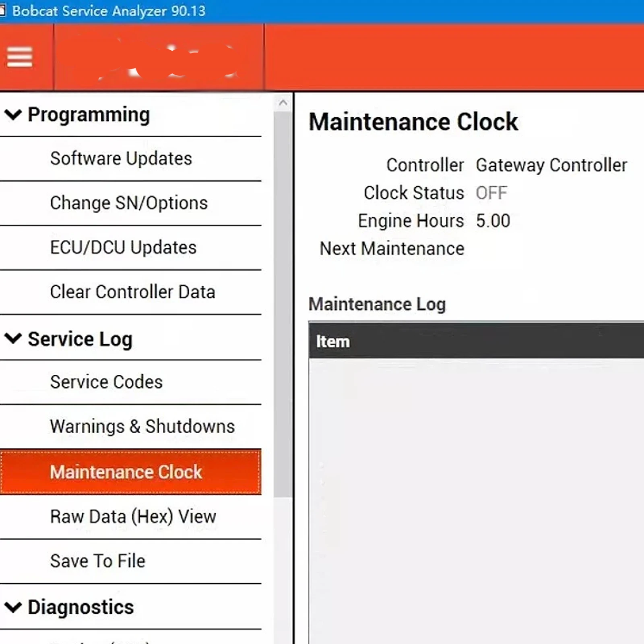Screen dimensions: 644x644
Task: Click the Maintenance Clock page heading
Action: click(x=413, y=122)
